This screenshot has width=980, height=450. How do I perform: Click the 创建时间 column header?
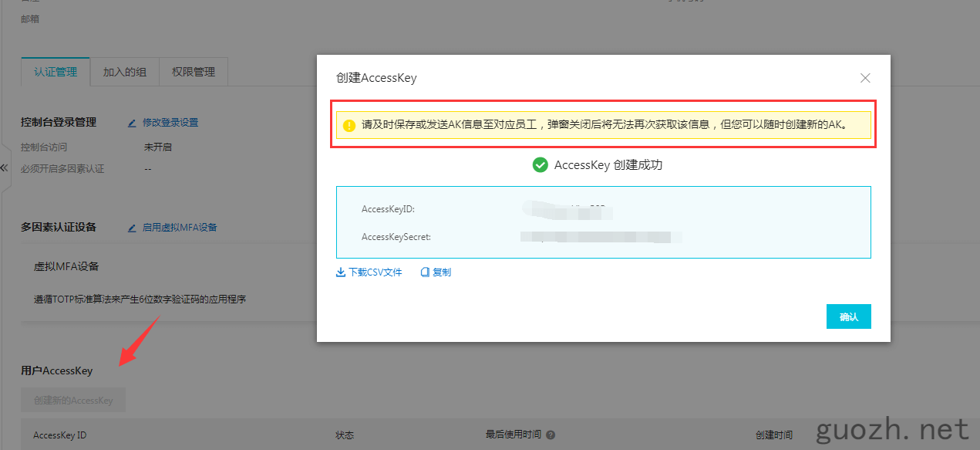[x=774, y=435]
